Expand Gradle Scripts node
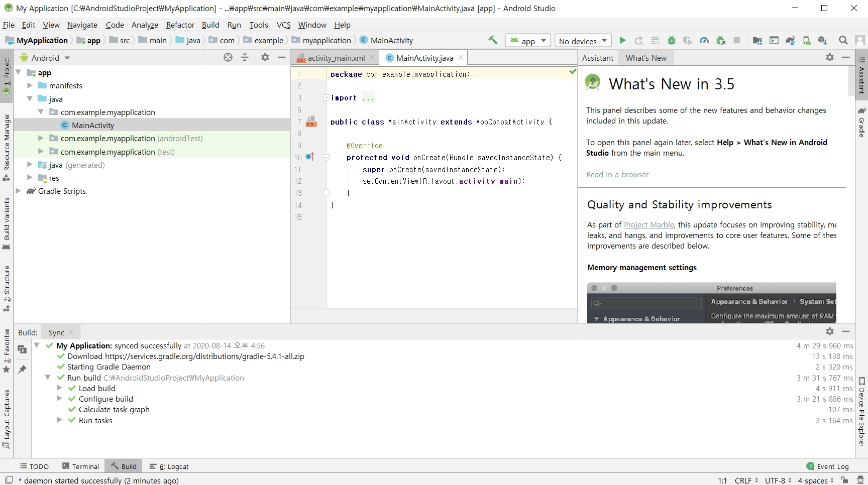Image resolution: width=868 pixels, height=485 pixels. 19,191
